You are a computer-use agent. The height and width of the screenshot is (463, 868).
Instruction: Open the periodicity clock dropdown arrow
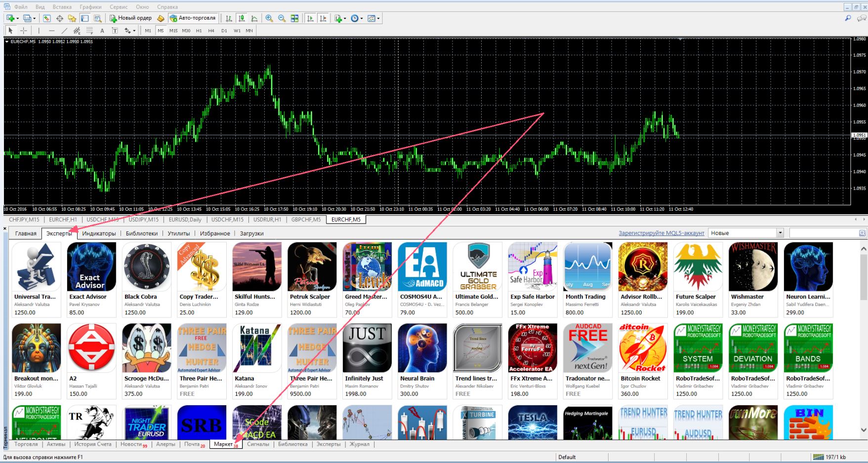coord(362,19)
